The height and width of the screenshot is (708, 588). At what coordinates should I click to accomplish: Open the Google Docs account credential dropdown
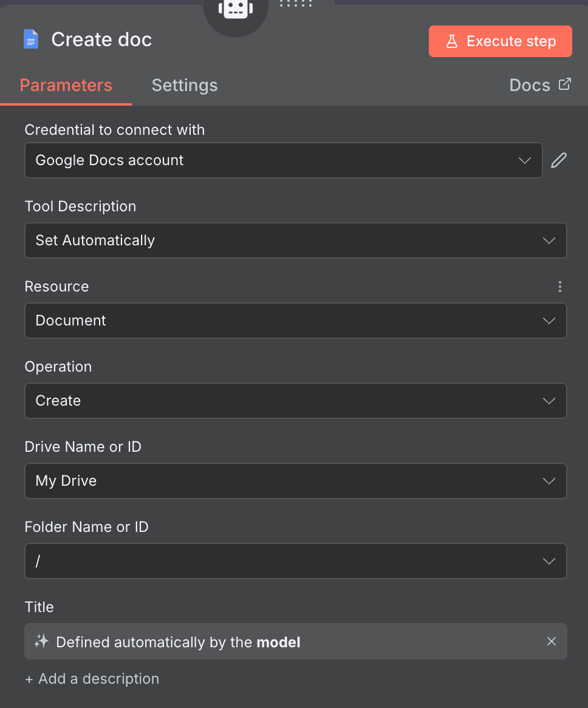(x=283, y=160)
